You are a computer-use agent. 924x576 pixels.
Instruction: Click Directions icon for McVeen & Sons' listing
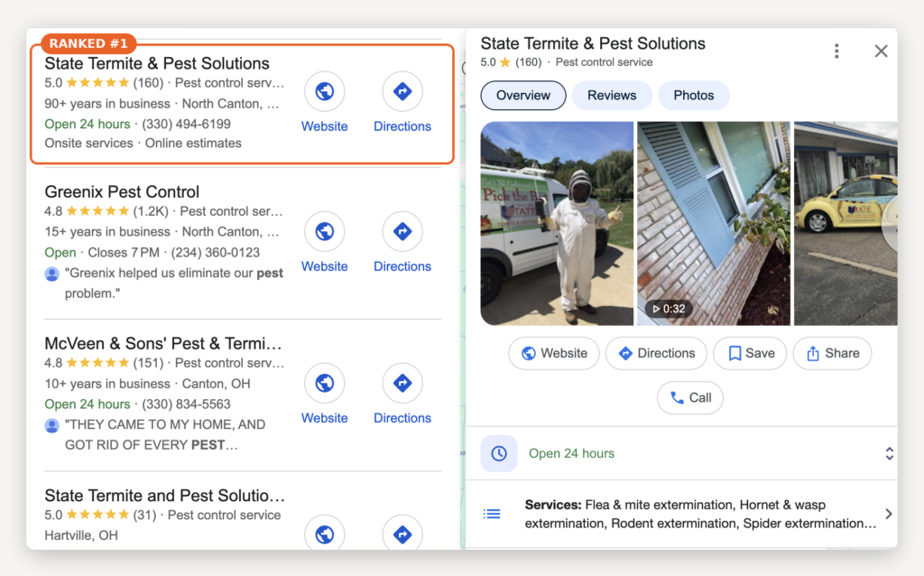tap(402, 383)
